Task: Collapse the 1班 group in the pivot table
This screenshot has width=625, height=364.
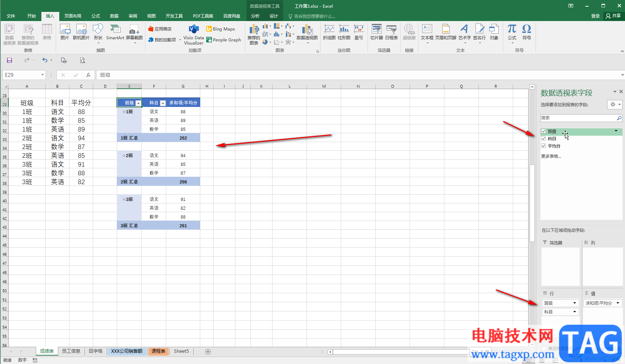Action: (x=124, y=112)
